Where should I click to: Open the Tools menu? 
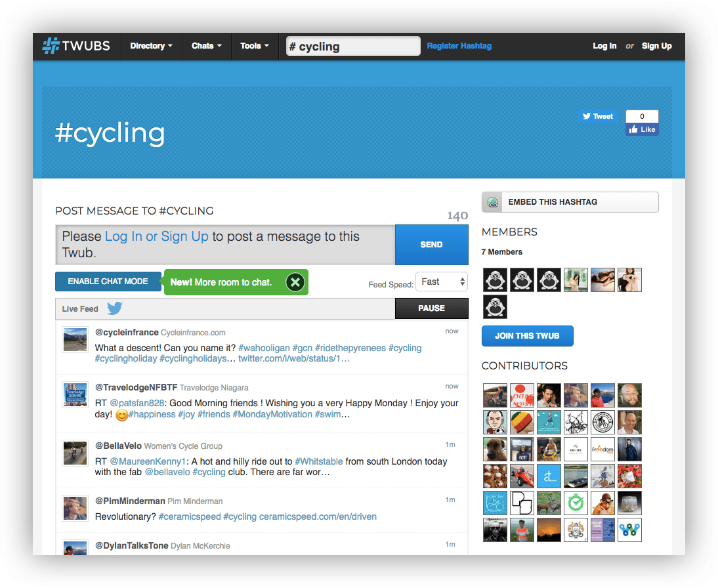255,46
